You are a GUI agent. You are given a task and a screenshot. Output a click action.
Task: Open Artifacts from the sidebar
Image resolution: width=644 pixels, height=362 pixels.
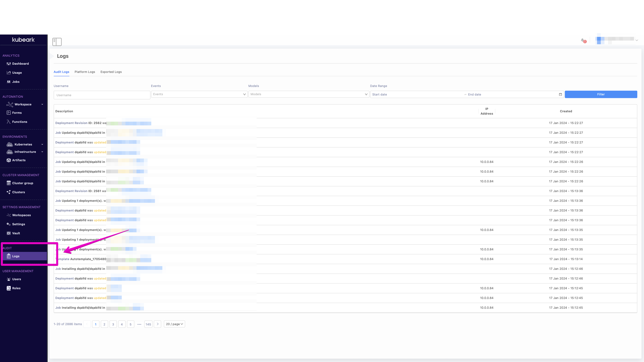(x=19, y=160)
